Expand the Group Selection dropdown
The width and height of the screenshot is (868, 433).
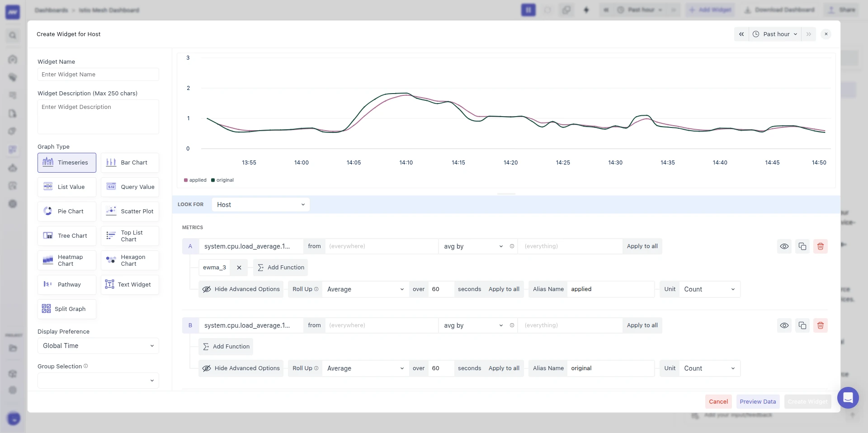pos(98,381)
